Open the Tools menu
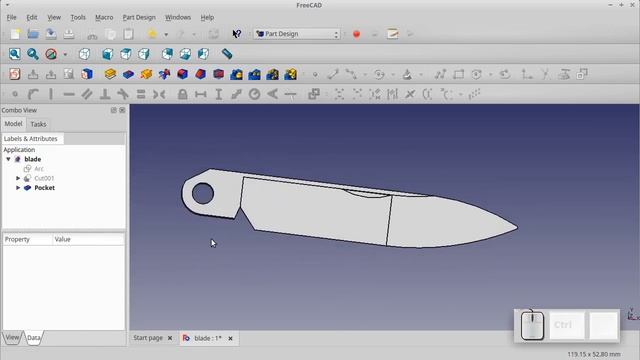 [x=78, y=18]
